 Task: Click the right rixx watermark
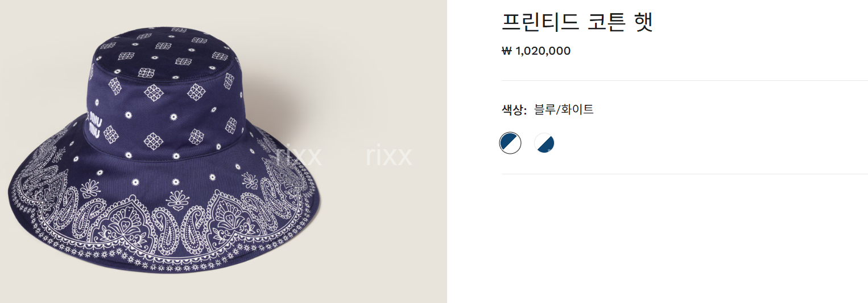coord(388,155)
